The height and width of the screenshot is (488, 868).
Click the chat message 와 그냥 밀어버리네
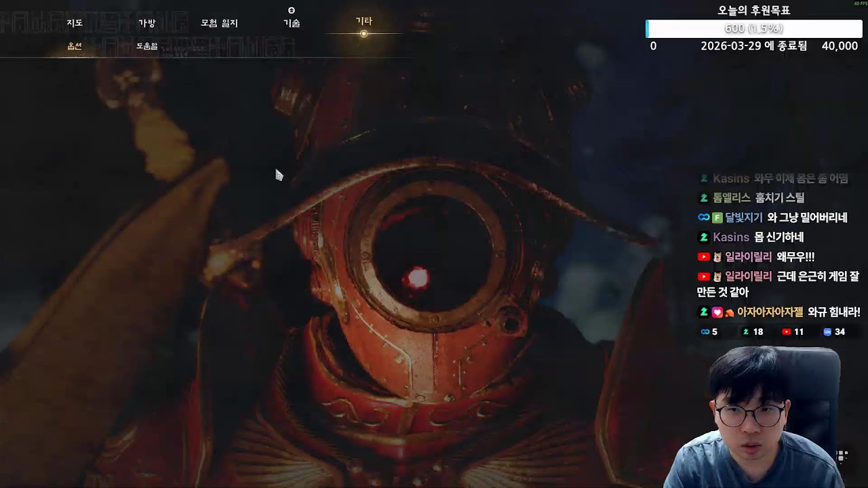point(808,218)
